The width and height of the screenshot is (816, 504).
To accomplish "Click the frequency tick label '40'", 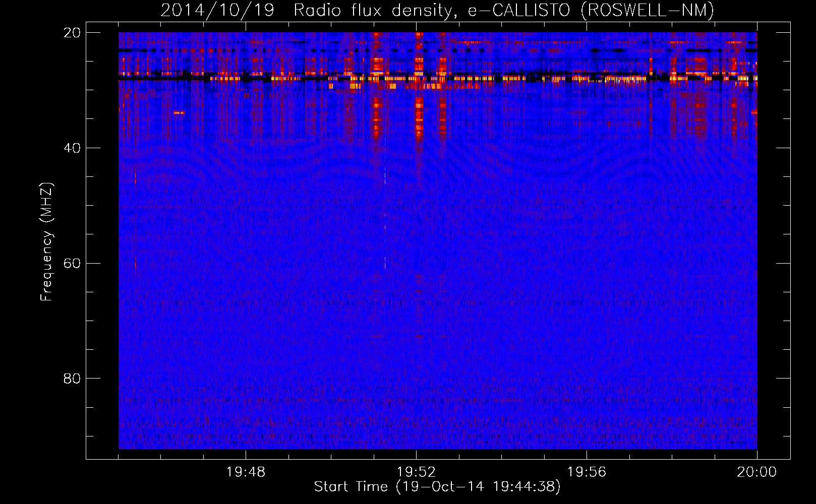I will [72, 148].
